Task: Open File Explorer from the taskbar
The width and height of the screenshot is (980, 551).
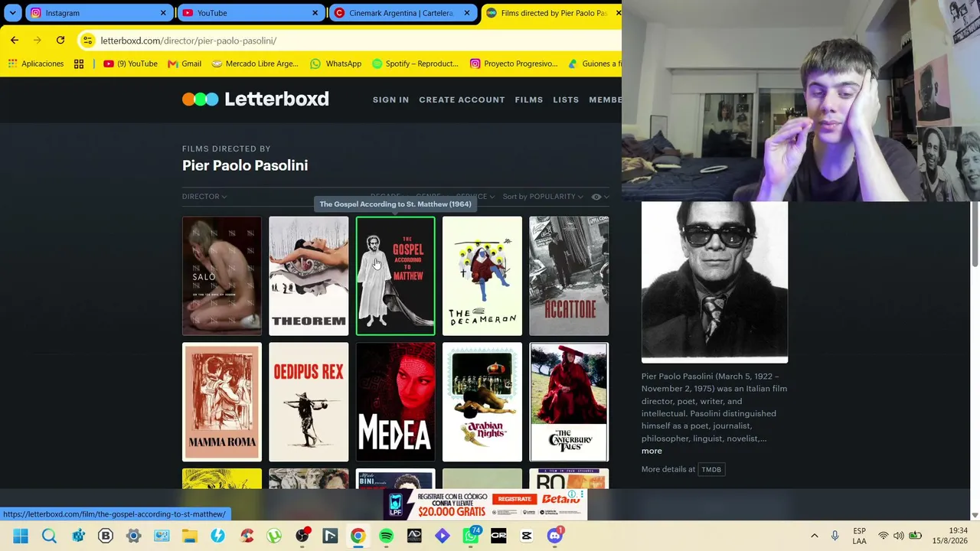Action: (190, 536)
